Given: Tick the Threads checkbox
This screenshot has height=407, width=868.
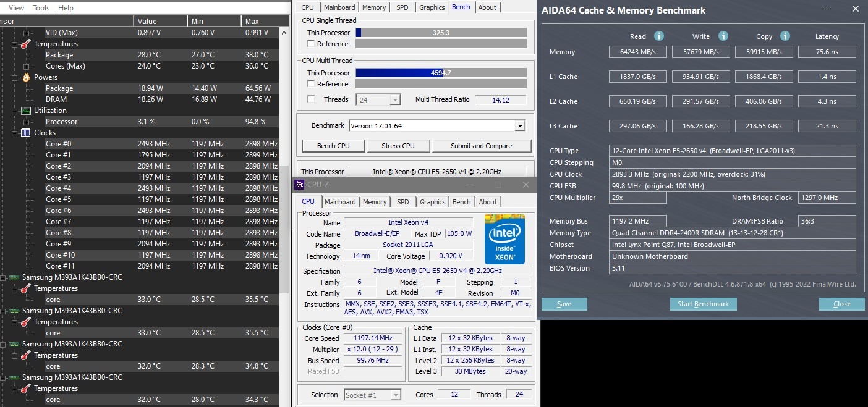Looking at the screenshot, I should click(311, 99).
